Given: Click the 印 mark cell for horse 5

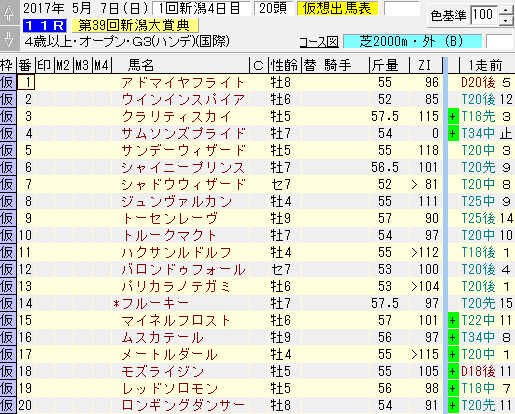Looking at the screenshot, I should [x=45, y=150].
